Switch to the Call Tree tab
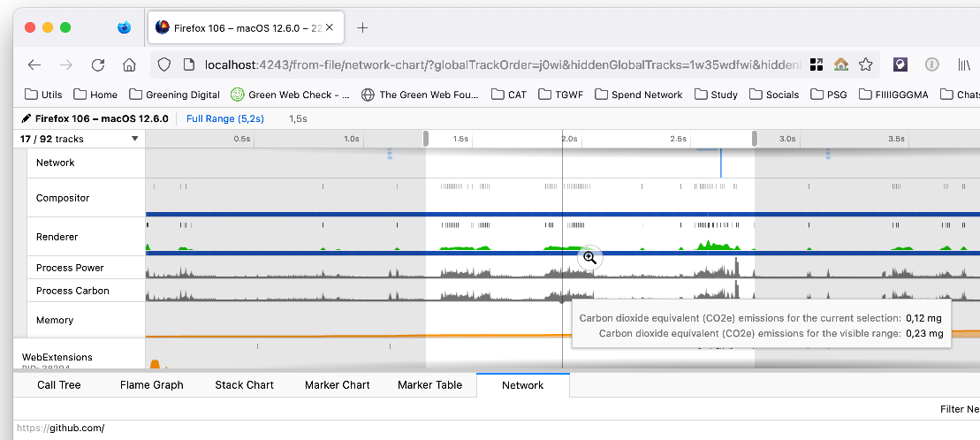 pyautogui.click(x=58, y=385)
